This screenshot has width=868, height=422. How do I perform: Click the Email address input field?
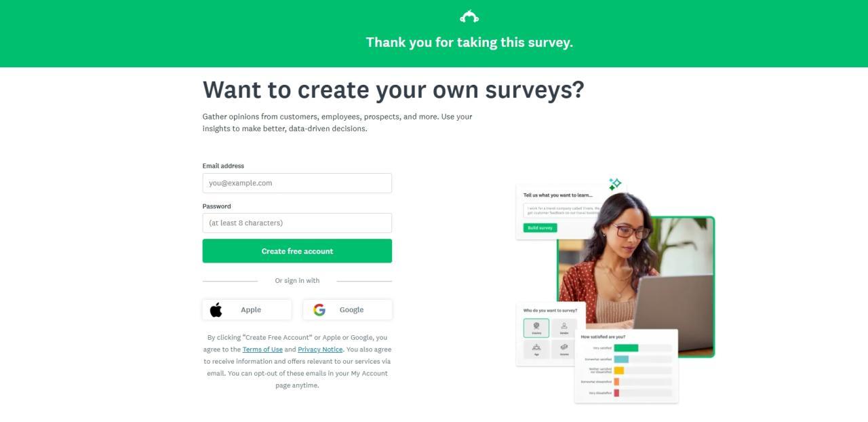(x=297, y=183)
